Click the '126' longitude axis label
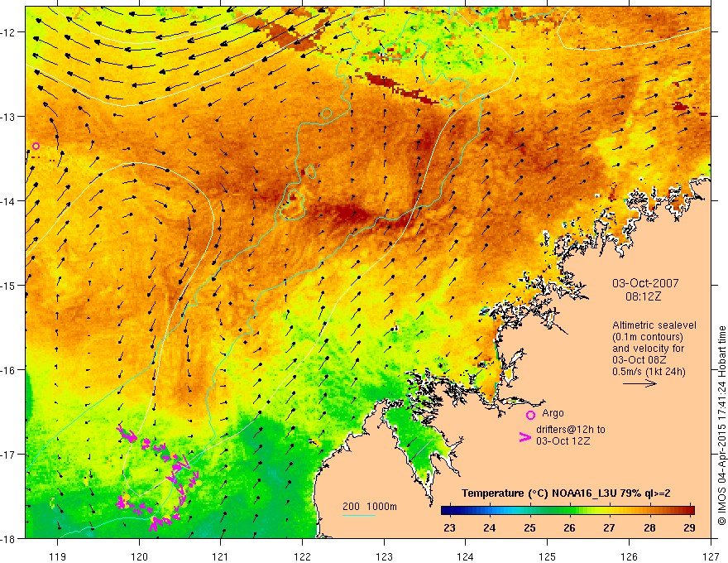 pos(629,556)
